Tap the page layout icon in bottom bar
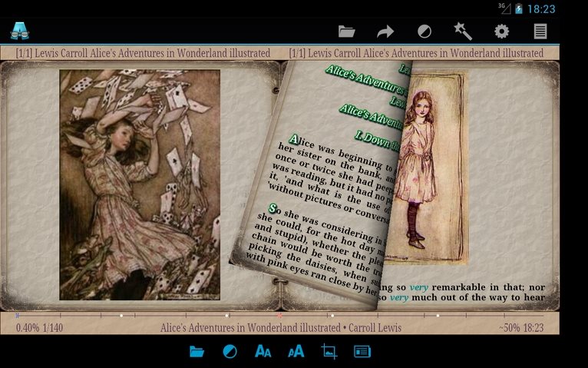The width and height of the screenshot is (588, 368). click(362, 351)
